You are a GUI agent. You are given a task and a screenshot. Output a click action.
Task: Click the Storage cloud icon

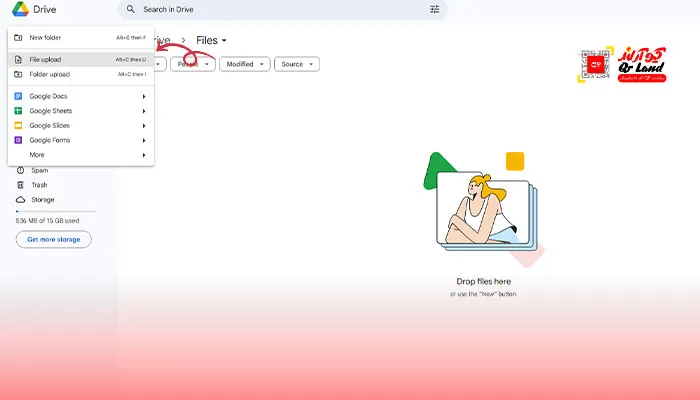click(20, 200)
